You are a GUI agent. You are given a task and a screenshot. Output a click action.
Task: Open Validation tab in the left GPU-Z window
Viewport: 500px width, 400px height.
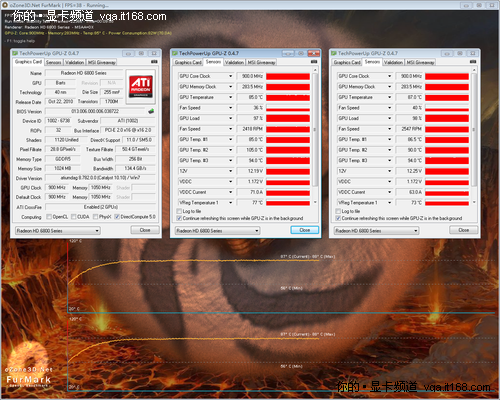pos(74,62)
